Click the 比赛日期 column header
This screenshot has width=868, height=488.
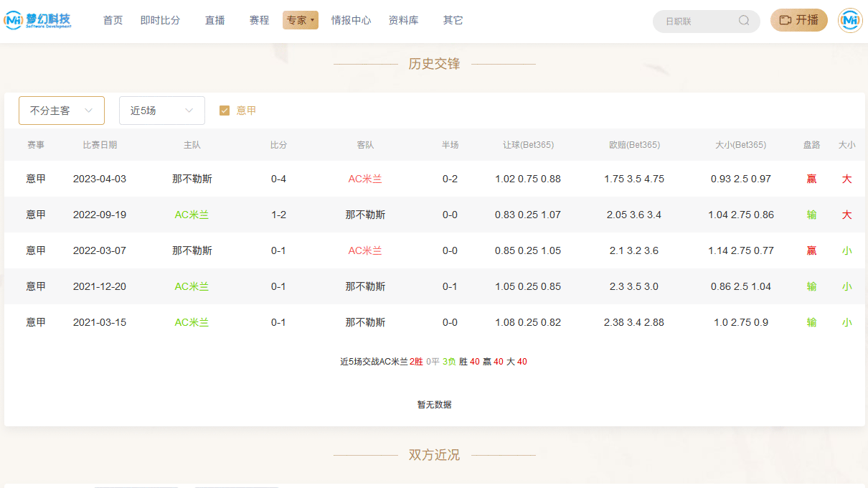pyautogui.click(x=100, y=145)
